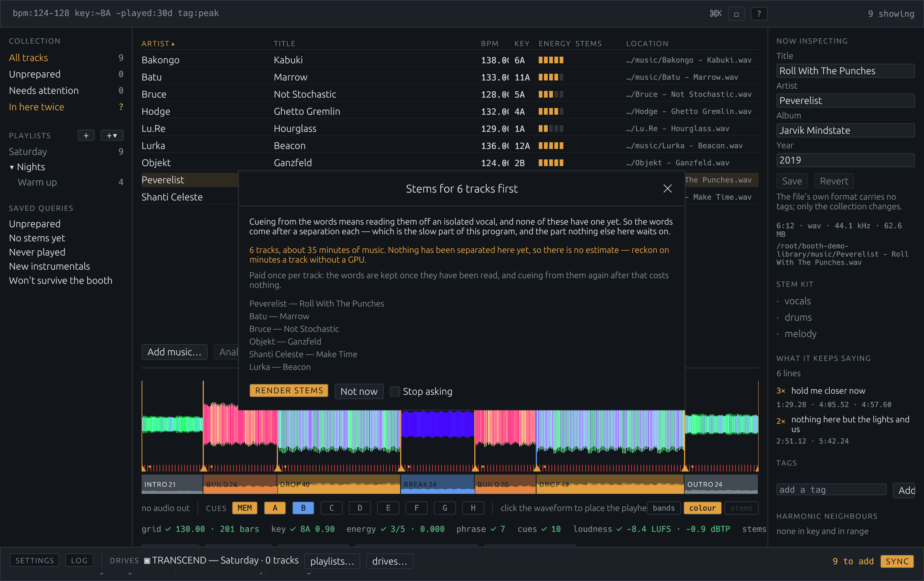The width and height of the screenshot is (924, 581).
Task: Run saved query No stems yet
Action: click(37, 238)
